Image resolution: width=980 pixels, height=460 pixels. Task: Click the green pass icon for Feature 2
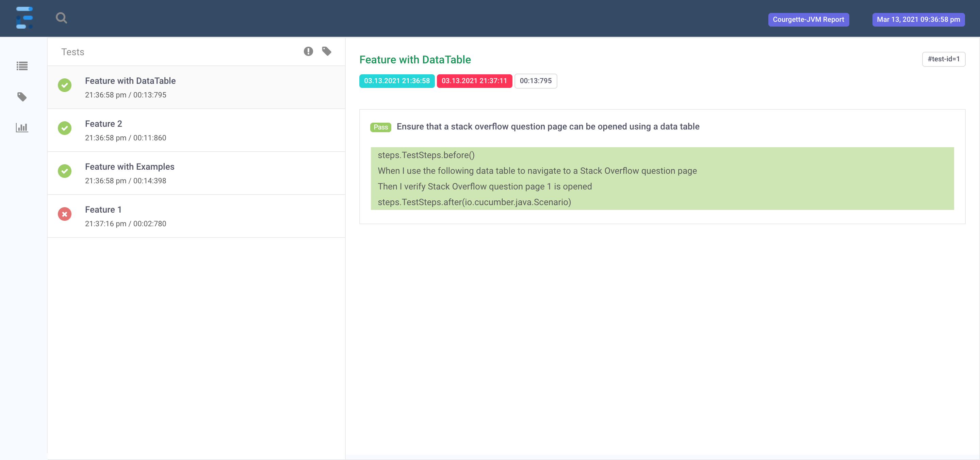pyautogui.click(x=65, y=128)
